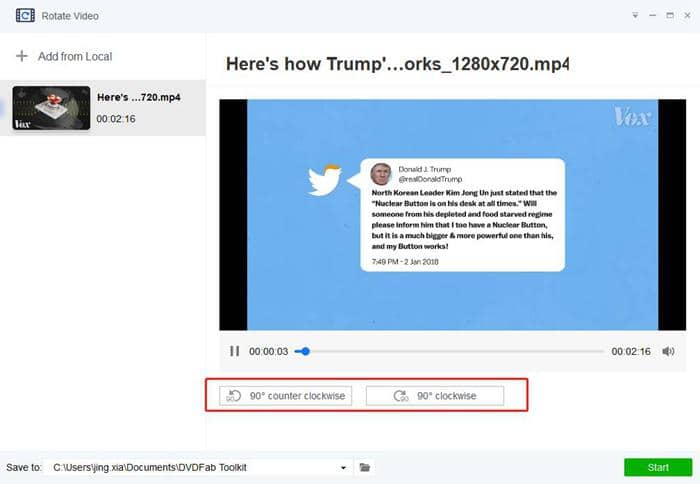Click total time 00:02:16 beside the speaker
Viewport: 700px width, 484px height.
point(631,352)
